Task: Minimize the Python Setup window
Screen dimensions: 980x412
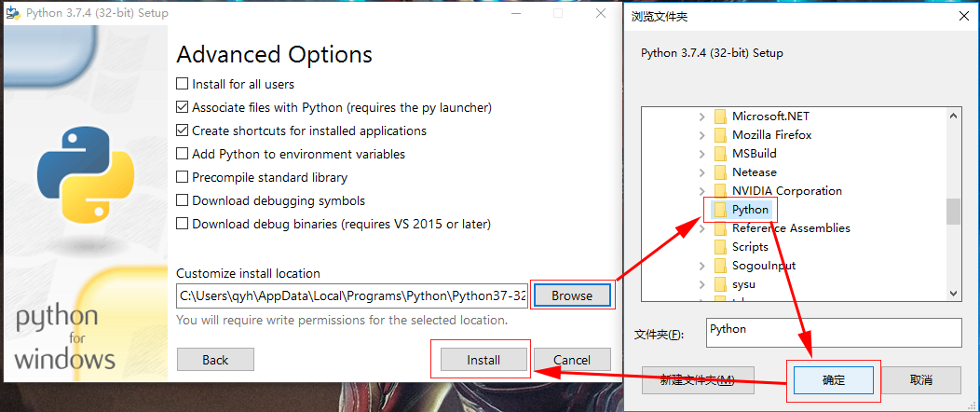Action: [x=515, y=13]
